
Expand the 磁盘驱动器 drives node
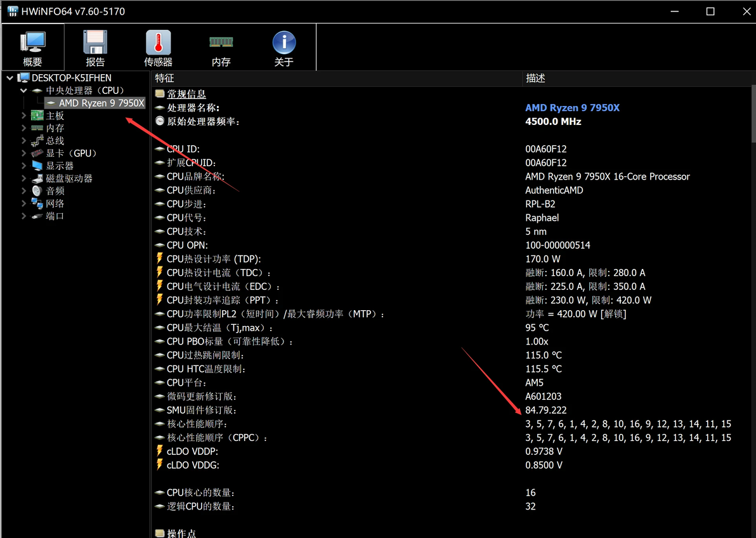click(x=23, y=178)
